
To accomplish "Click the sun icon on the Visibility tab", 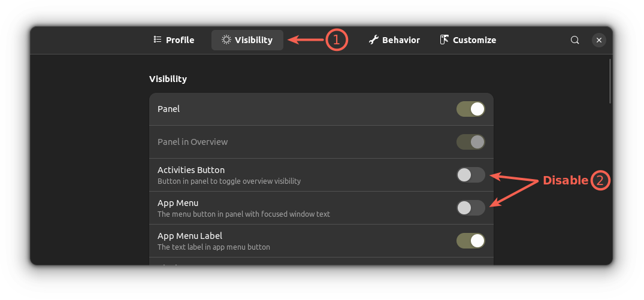I will 226,40.
